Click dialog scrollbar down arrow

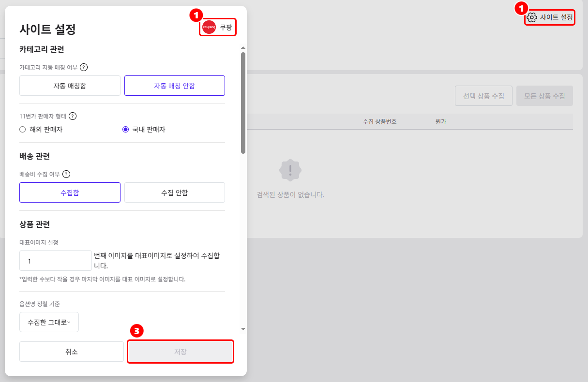243,329
